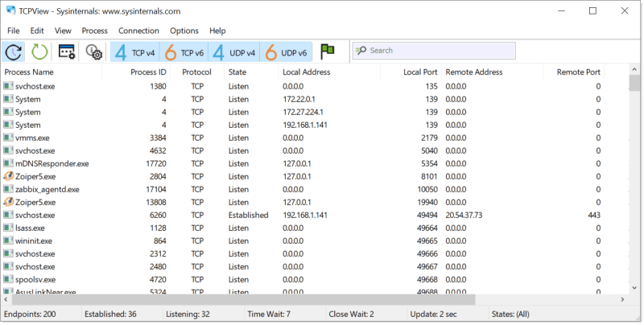Sort by State column header
The width and height of the screenshot is (644, 325).
(x=251, y=72)
